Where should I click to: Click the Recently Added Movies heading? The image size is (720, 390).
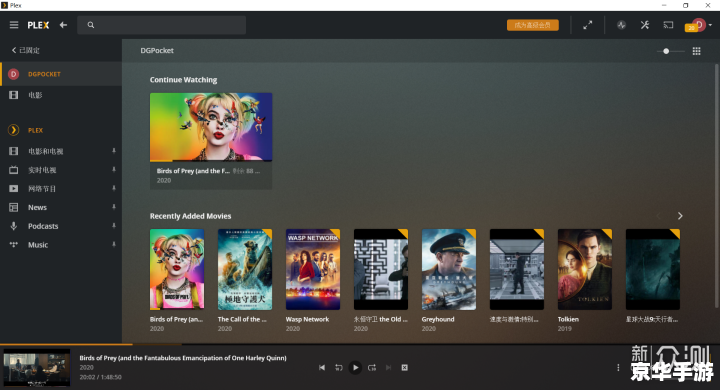pos(191,216)
